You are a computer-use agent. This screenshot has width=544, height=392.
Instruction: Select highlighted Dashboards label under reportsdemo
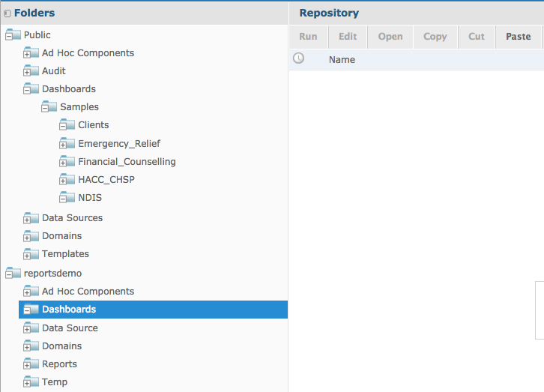69,310
